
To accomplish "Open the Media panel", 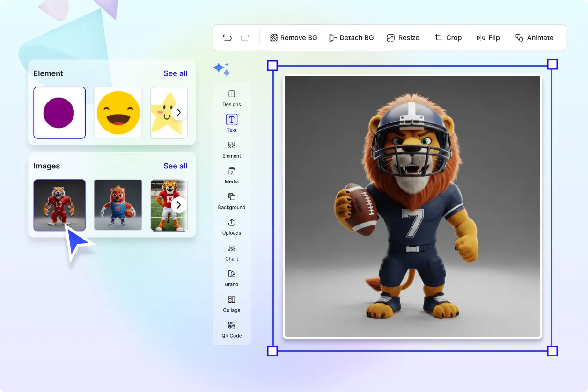I will click(x=232, y=175).
